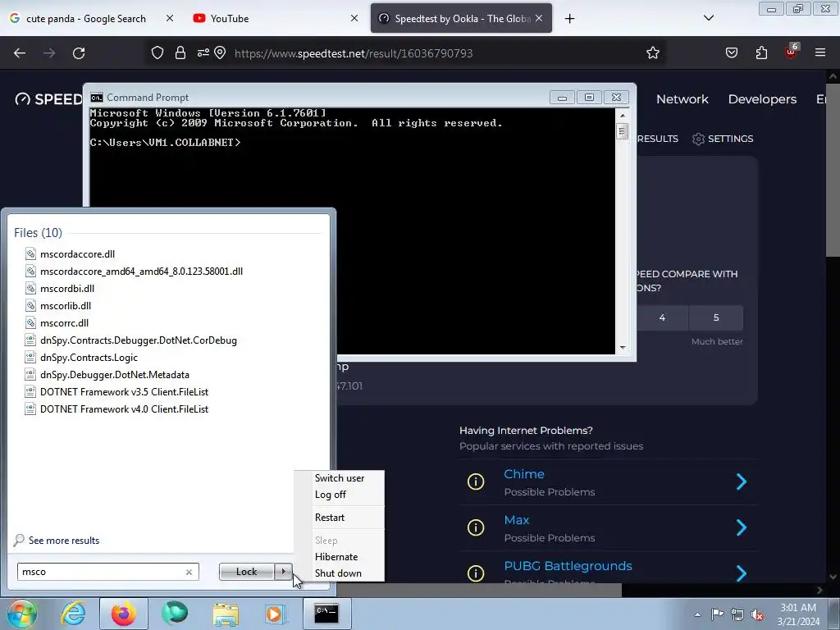Click See more results
The image size is (840, 630).
click(64, 540)
